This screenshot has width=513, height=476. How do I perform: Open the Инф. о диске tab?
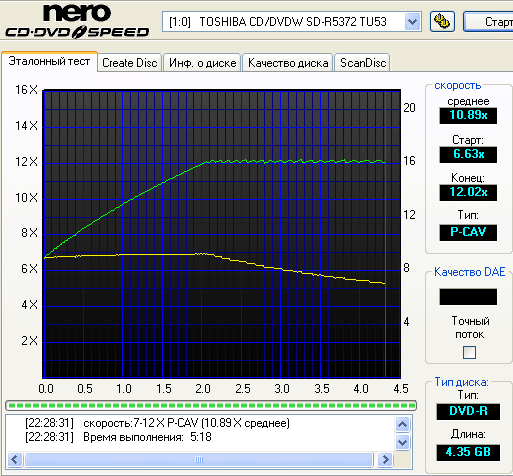point(202,63)
